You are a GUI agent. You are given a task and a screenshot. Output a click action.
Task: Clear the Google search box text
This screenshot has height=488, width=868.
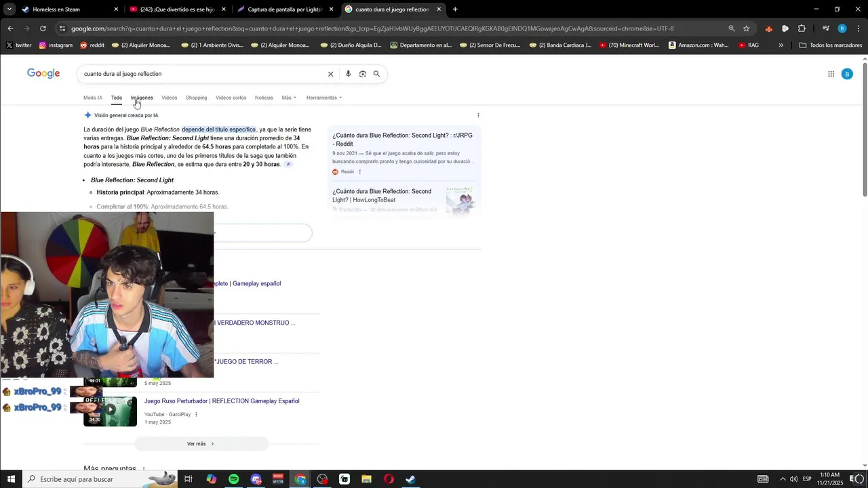coord(331,74)
